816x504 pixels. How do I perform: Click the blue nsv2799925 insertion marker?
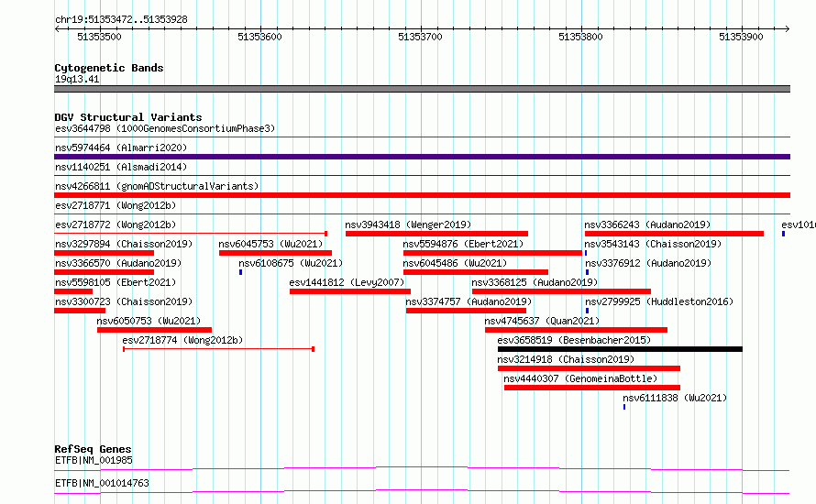(588, 311)
